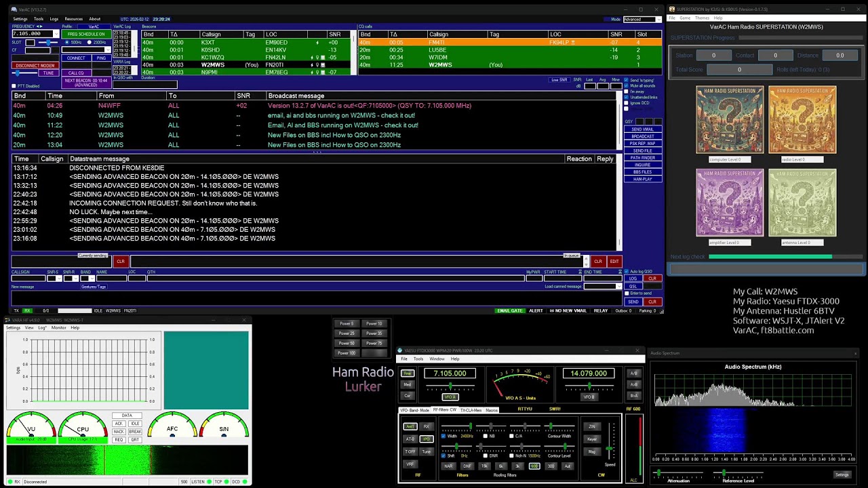
Task: Open the frequency 7.105.000 dropdown
Action: pos(56,33)
